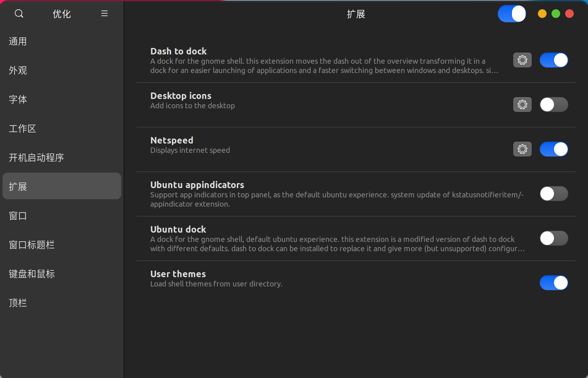
Task: Switch to the 字体 section
Action: [x=18, y=99]
